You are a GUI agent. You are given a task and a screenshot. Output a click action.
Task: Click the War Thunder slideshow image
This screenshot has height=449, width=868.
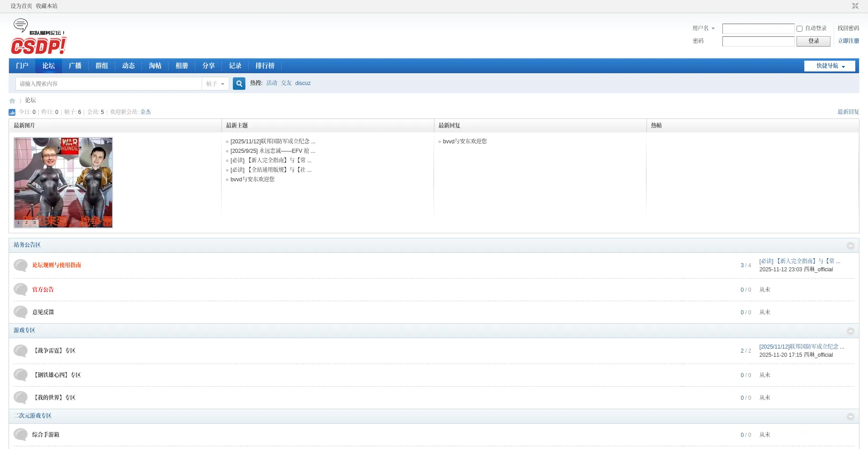point(63,183)
